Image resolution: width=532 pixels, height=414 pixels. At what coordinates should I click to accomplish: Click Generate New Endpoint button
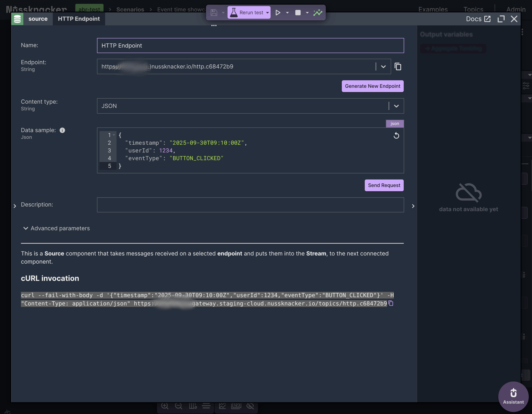pos(372,86)
